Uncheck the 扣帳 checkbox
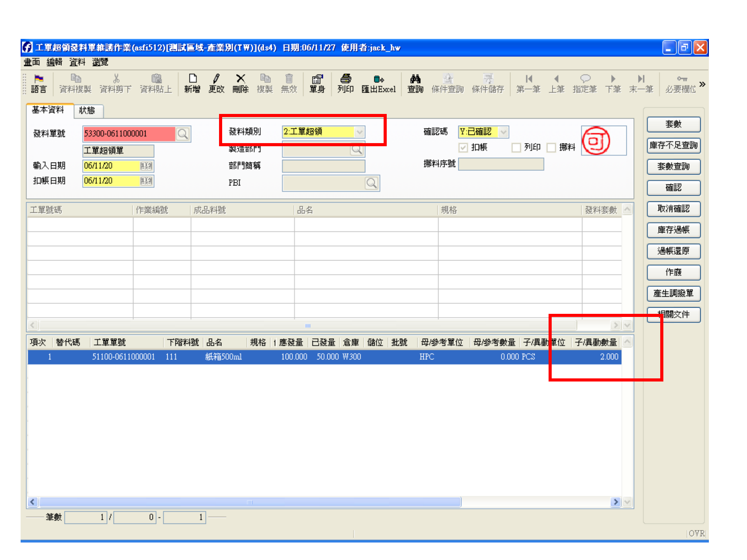 coord(463,147)
